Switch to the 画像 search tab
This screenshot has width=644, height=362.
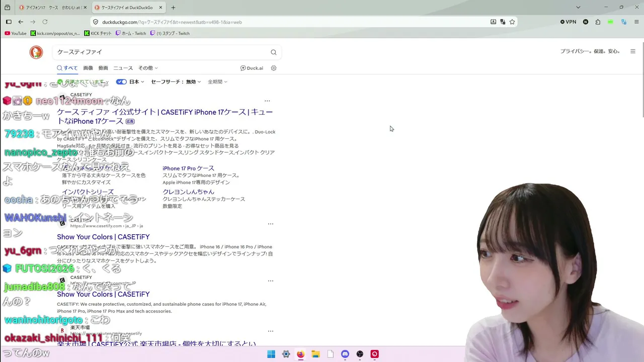point(88,68)
